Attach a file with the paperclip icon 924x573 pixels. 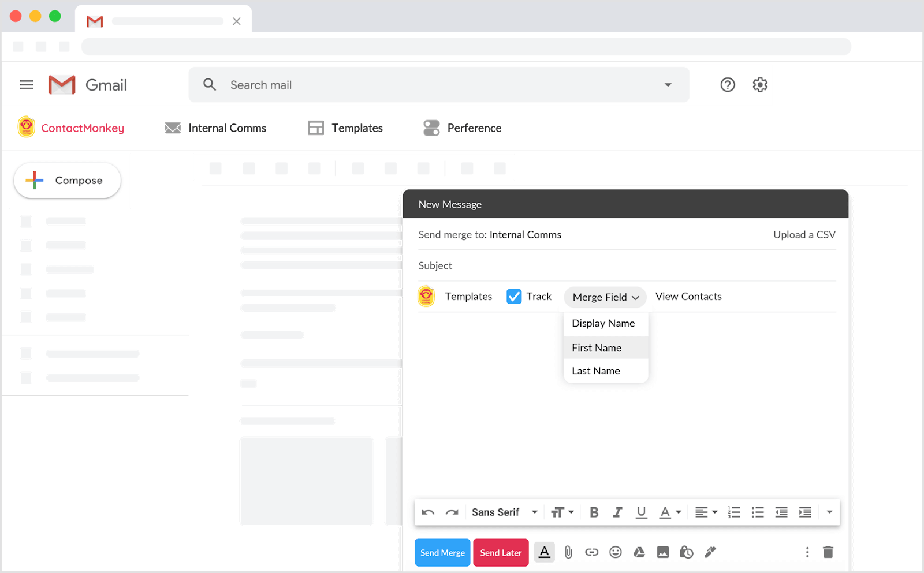click(568, 552)
